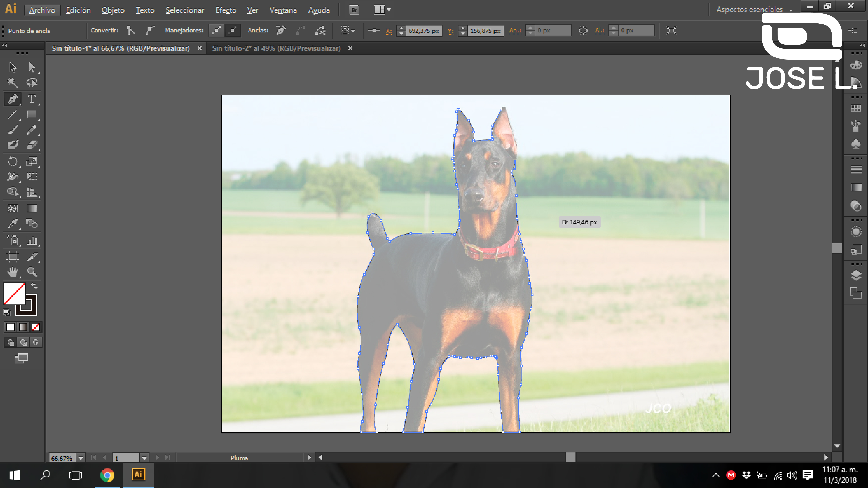Open the Arrange Documents dropdown
The height and width of the screenshot is (488, 868).
382,10
